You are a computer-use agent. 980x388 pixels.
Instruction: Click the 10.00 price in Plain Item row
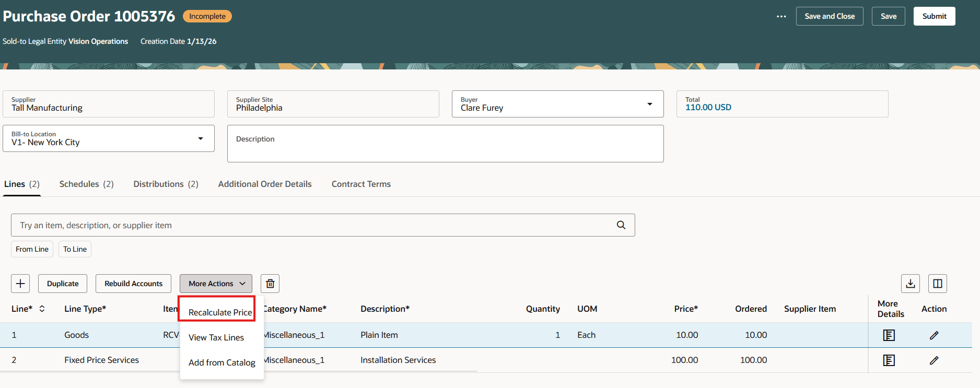click(687, 335)
